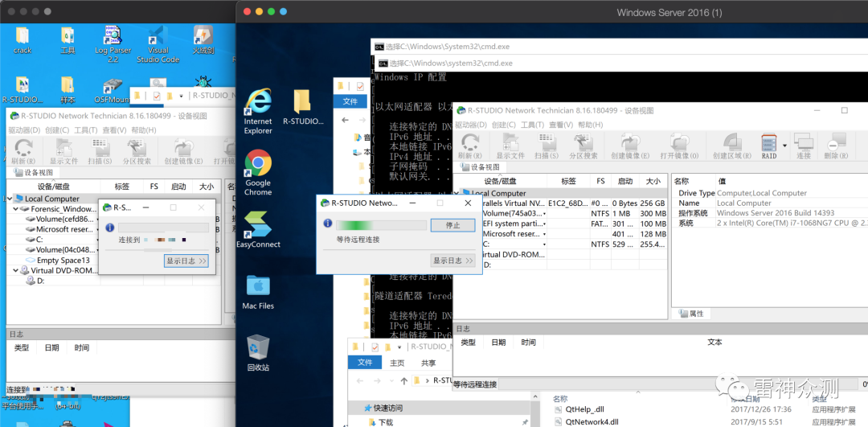Open 创建(C) menu in Windows Server R-STUDIO
868x427 pixels.
coord(504,125)
